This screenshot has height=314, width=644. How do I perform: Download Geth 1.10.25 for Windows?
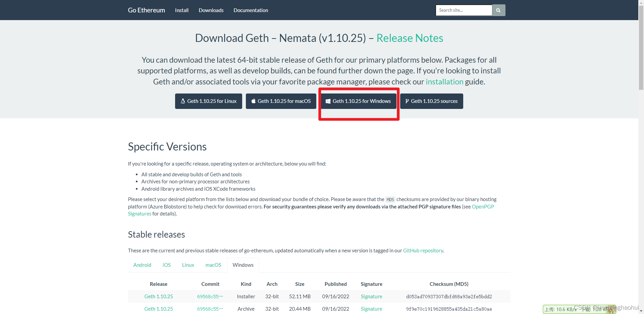pyautogui.click(x=358, y=101)
